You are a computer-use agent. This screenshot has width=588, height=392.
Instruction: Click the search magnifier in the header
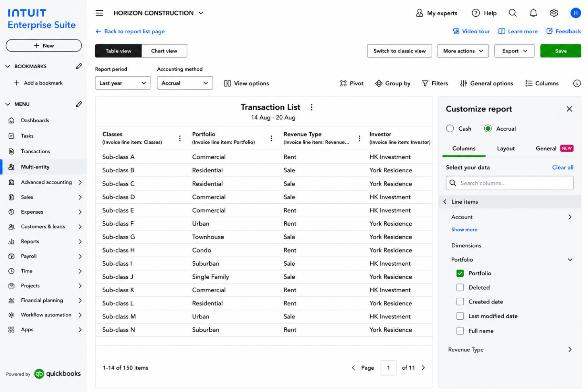[513, 13]
